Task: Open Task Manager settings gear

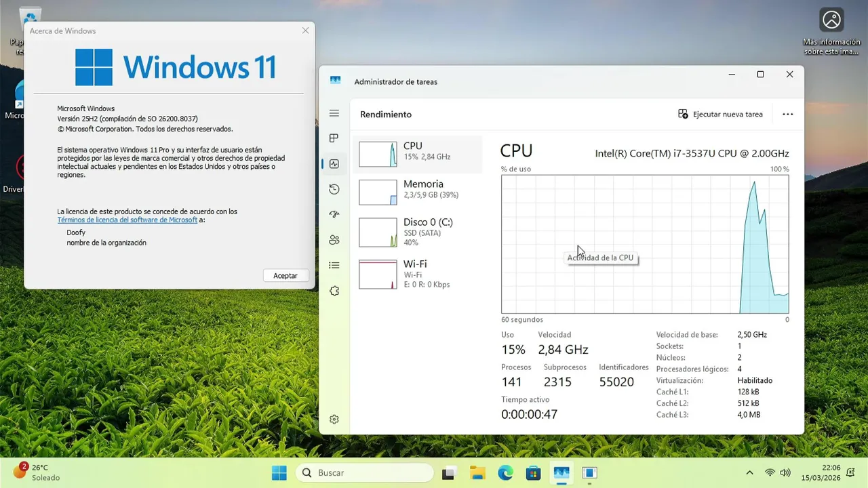Action: pos(334,420)
